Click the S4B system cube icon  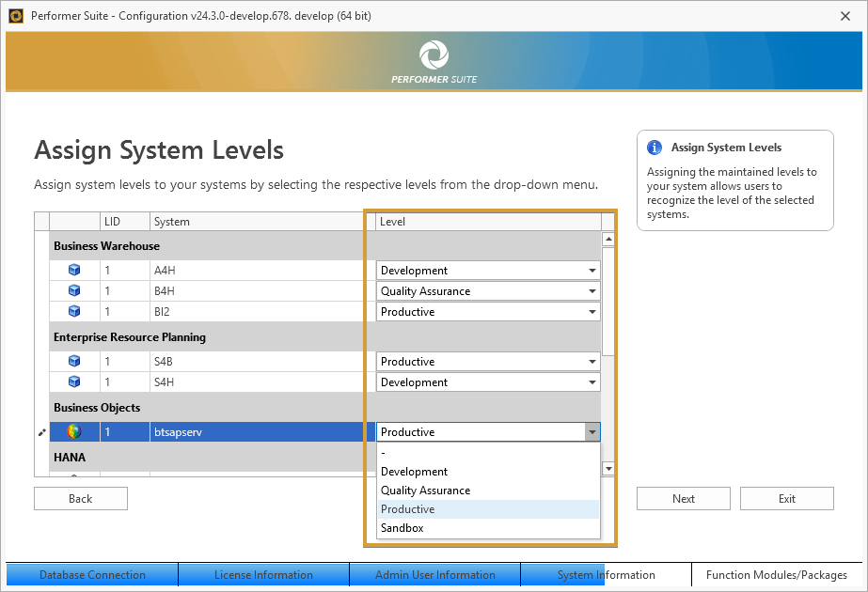(74, 362)
